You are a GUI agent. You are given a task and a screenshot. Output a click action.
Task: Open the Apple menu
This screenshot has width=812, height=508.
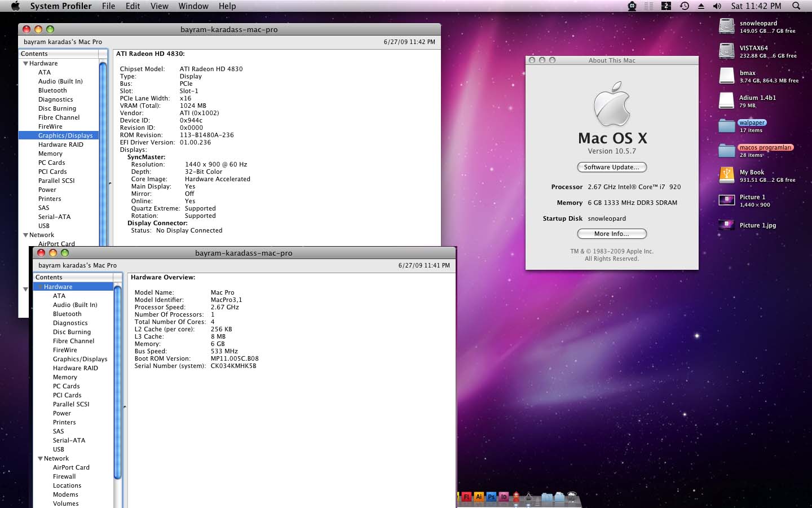click(x=15, y=6)
